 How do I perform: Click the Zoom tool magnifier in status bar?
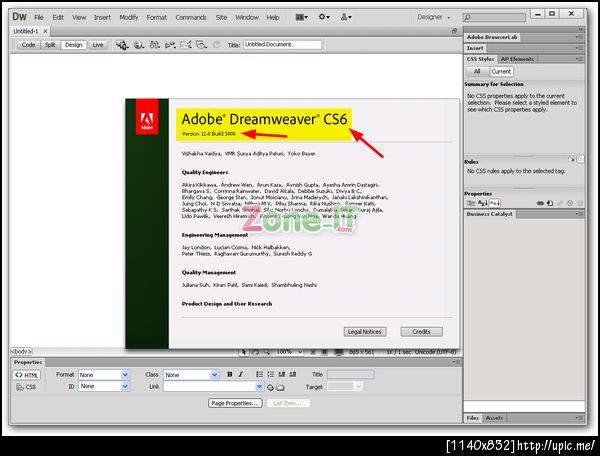(x=266, y=352)
